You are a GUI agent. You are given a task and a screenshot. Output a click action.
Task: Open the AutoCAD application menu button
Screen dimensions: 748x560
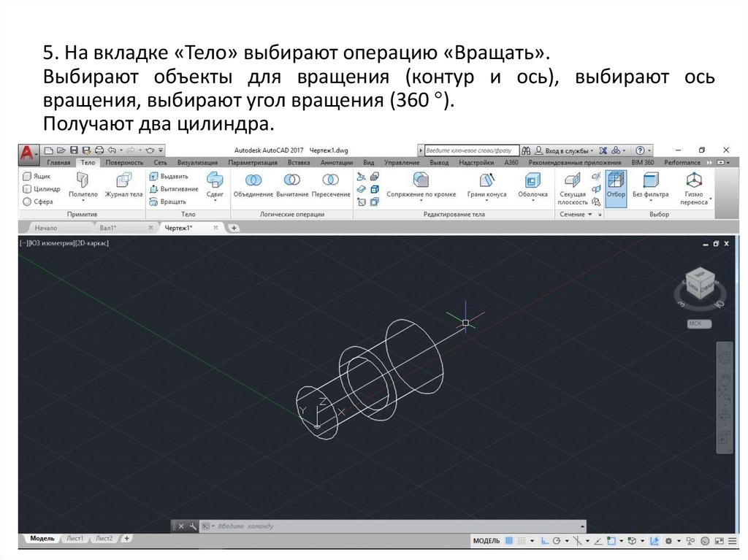pos(28,153)
